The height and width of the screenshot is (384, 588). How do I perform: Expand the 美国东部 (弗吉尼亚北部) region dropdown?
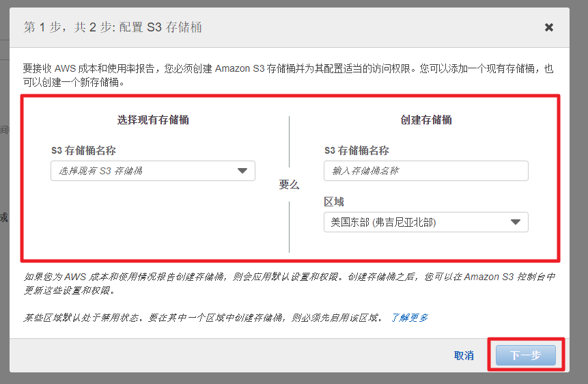tap(417, 222)
